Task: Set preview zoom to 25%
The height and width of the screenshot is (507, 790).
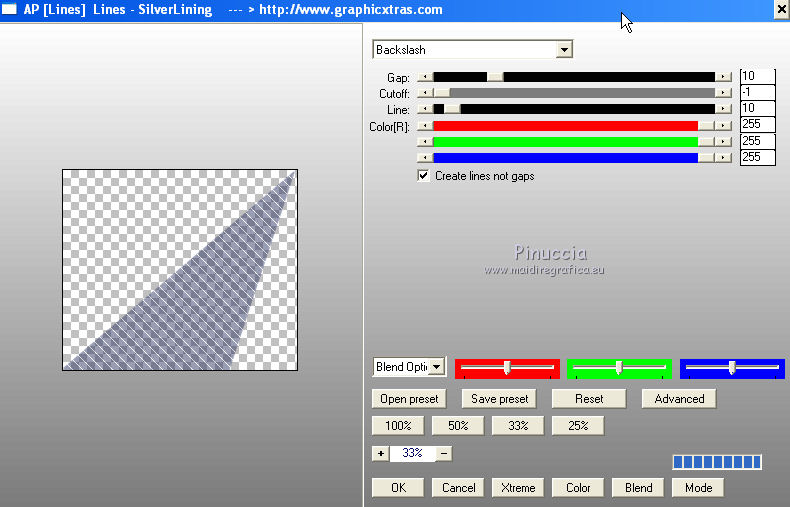Action: [578, 426]
